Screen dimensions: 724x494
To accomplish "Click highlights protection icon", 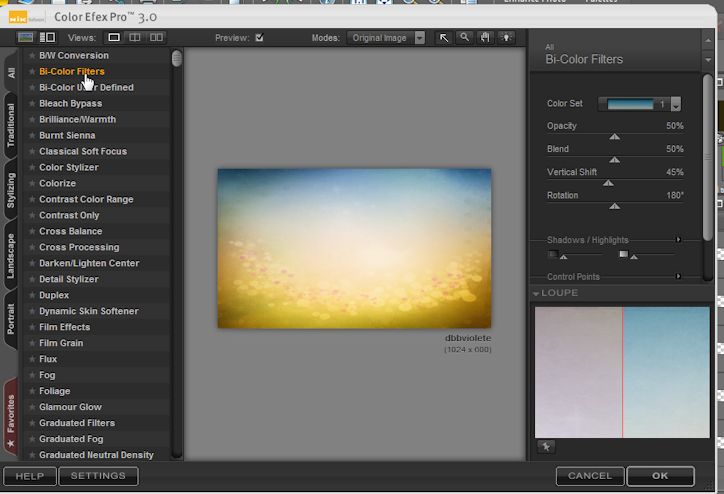I will point(623,254).
